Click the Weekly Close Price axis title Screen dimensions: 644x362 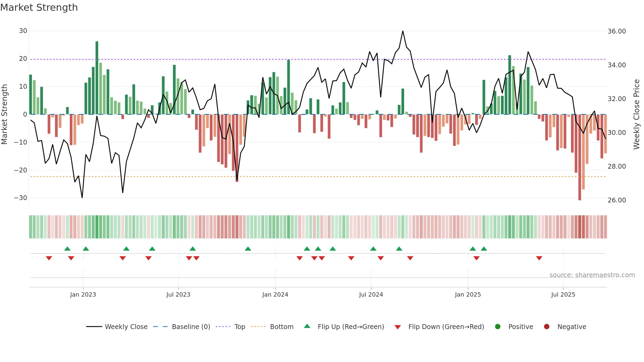636,114
